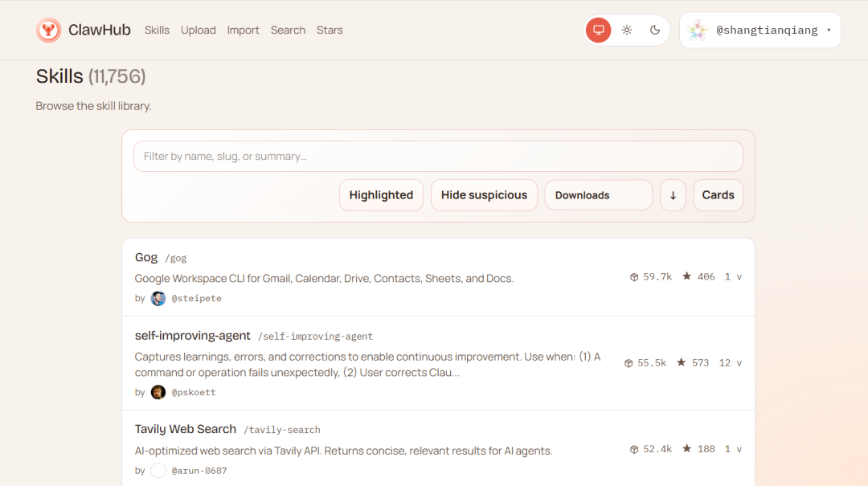Open the @pskoett author avatar
868x486 pixels.
point(158,392)
